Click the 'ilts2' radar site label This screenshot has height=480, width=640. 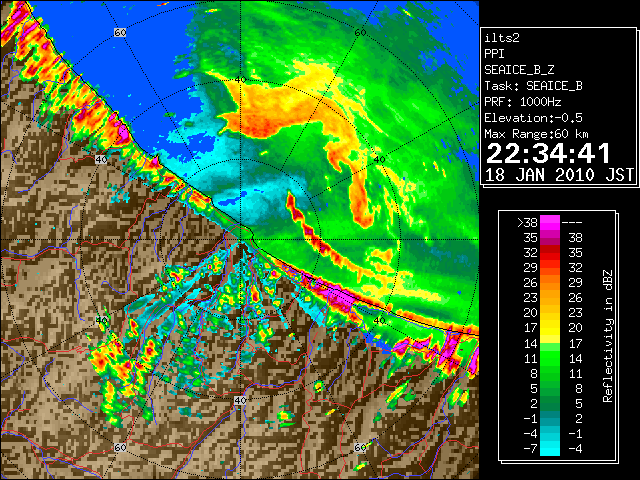502,38
